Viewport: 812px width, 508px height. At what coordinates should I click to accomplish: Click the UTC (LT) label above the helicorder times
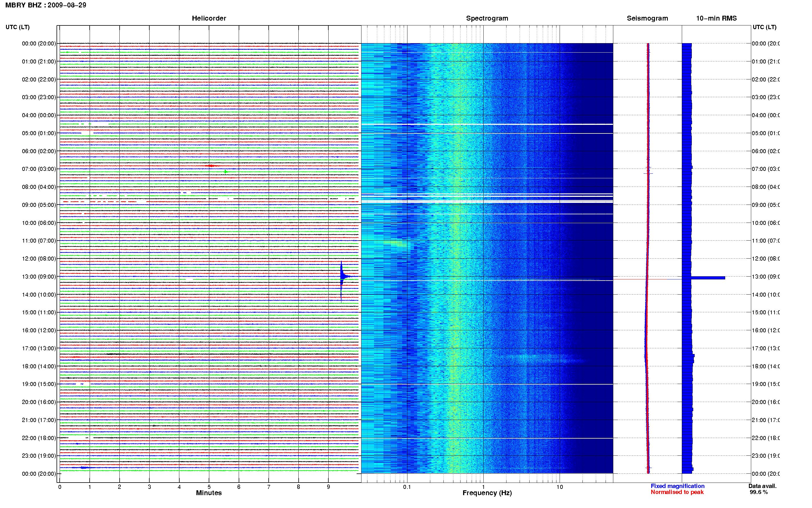pyautogui.click(x=17, y=27)
